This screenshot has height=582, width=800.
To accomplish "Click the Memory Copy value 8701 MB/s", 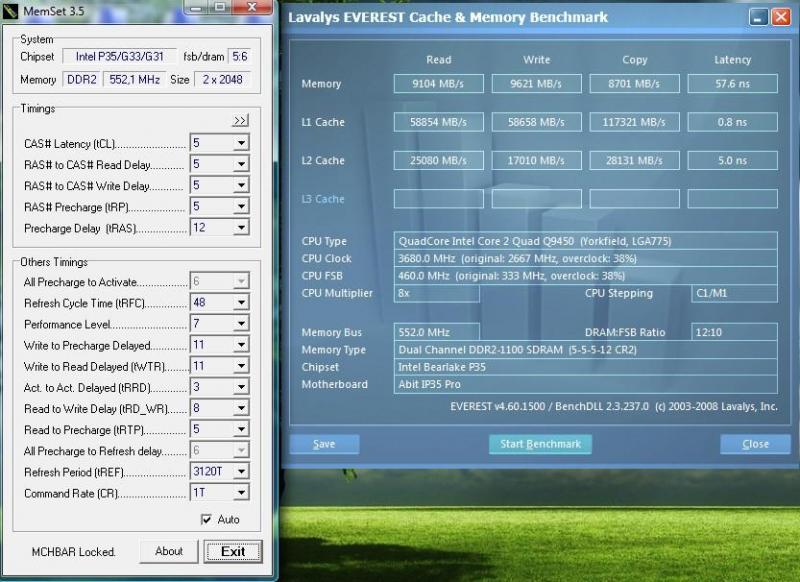I will [x=635, y=84].
